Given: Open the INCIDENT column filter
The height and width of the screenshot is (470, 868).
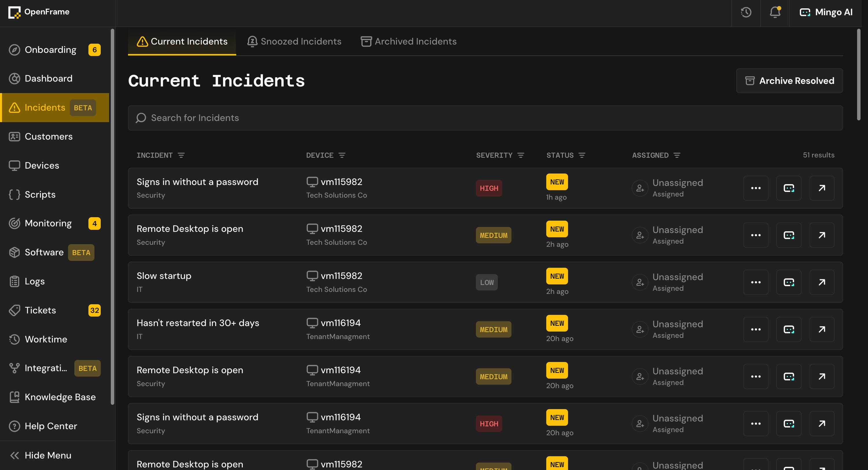Looking at the screenshot, I should pyautogui.click(x=181, y=156).
